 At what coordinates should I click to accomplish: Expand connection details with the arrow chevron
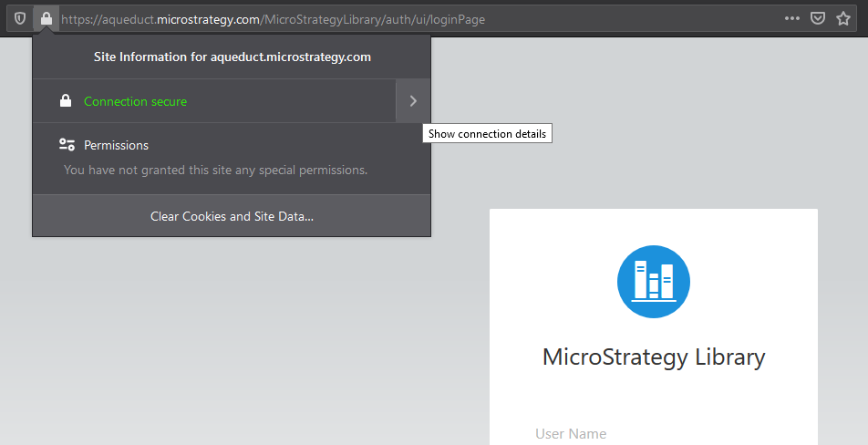coord(413,101)
